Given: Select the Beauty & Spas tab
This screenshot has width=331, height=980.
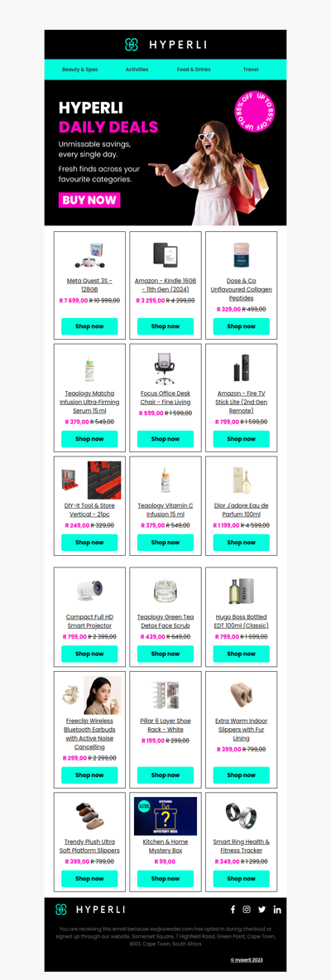Looking at the screenshot, I should [80, 70].
